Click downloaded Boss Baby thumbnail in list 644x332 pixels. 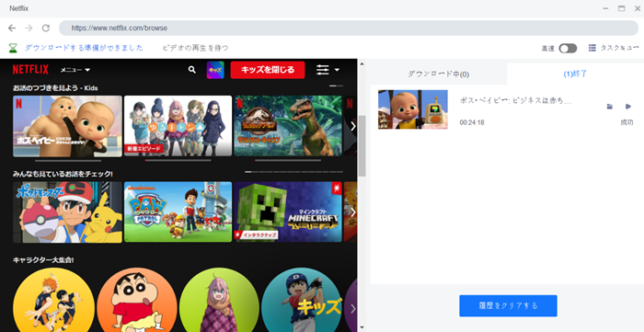pos(413,109)
